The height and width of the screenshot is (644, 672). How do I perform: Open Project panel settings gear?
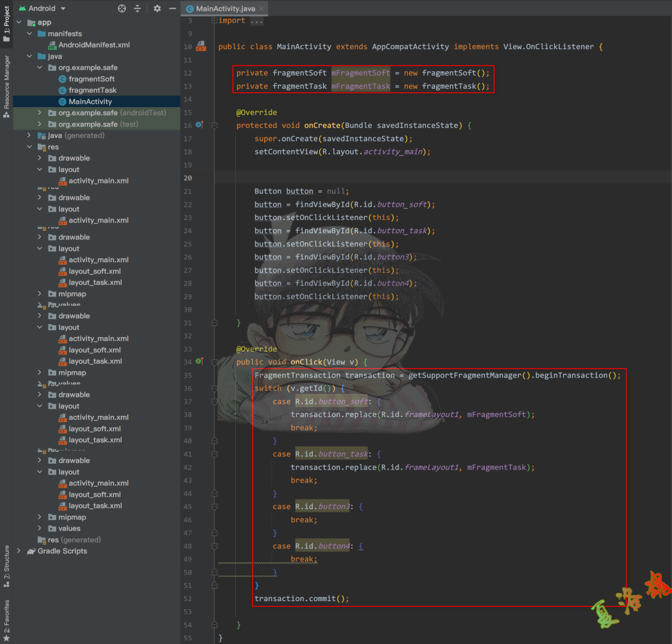157,8
